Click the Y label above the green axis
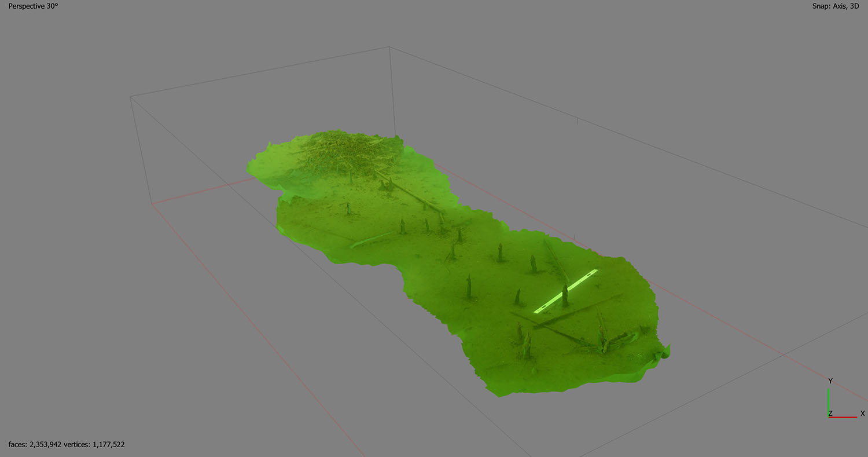The width and height of the screenshot is (868, 457). click(829, 381)
